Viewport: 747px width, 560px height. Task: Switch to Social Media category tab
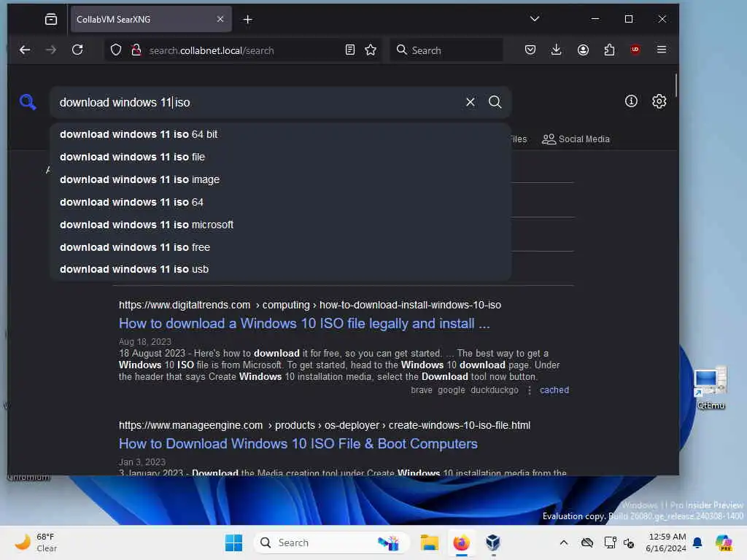click(x=576, y=139)
